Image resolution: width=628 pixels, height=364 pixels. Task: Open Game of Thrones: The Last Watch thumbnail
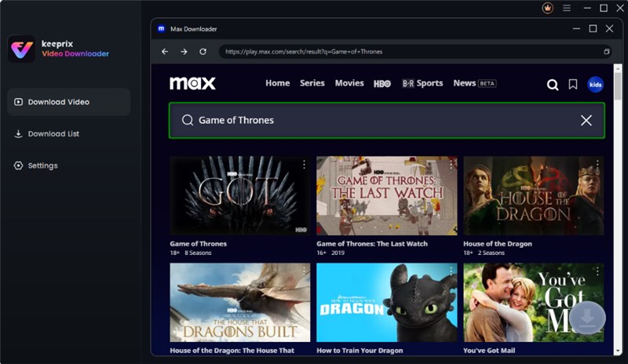386,195
